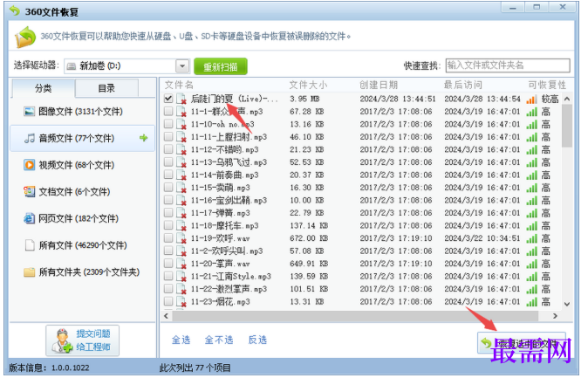Select 图像文件 (3131个文件) category
Viewport: 588px width, 378px height.
point(83,112)
